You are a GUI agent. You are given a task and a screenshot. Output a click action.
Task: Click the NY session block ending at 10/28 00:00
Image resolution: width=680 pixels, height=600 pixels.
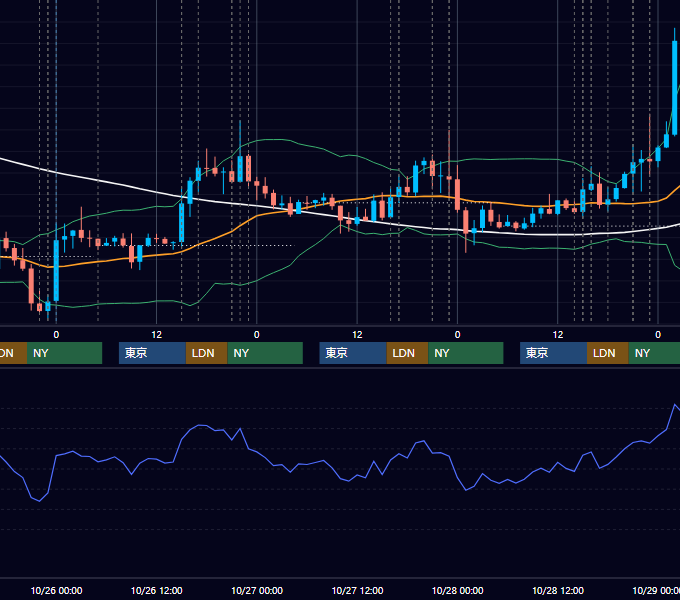(466, 353)
